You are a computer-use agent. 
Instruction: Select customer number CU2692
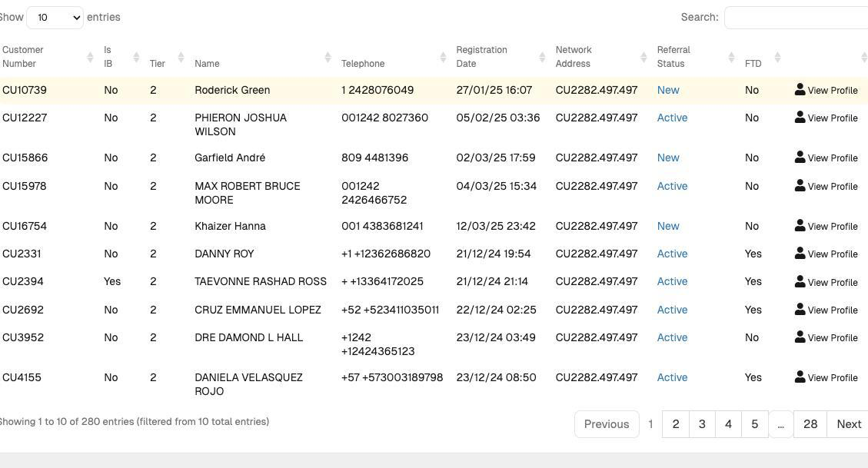23,310
